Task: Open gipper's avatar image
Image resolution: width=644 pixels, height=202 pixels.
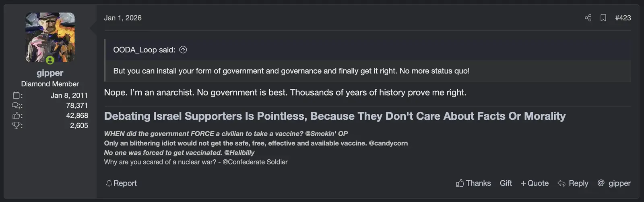Action: pos(50,37)
